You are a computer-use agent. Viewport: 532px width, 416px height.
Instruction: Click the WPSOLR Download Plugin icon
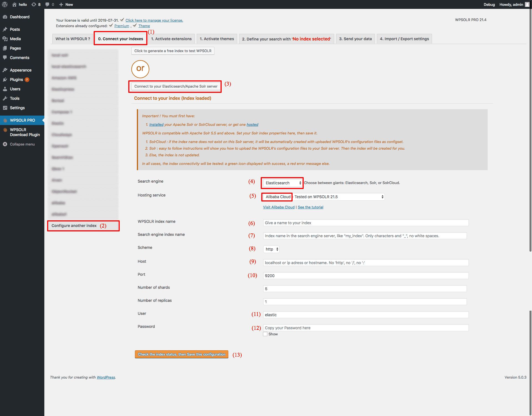click(5, 130)
